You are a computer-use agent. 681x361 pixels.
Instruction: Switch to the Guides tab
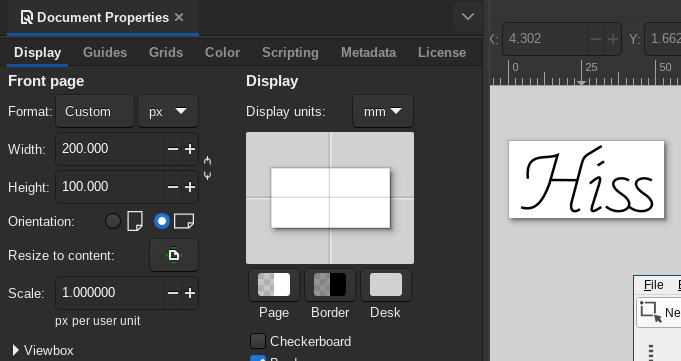[x=105, y=53]
